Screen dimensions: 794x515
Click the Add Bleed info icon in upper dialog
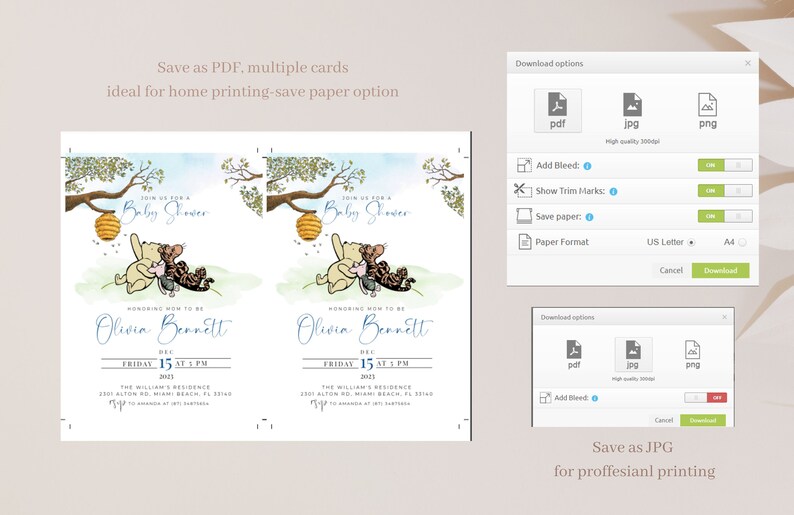587,166
